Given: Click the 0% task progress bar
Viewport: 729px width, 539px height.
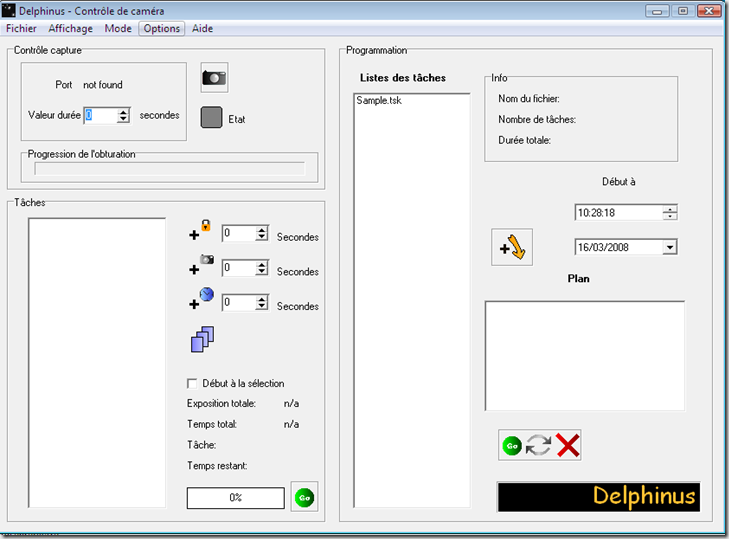Looking at the screenshot, I should (236, 498).
